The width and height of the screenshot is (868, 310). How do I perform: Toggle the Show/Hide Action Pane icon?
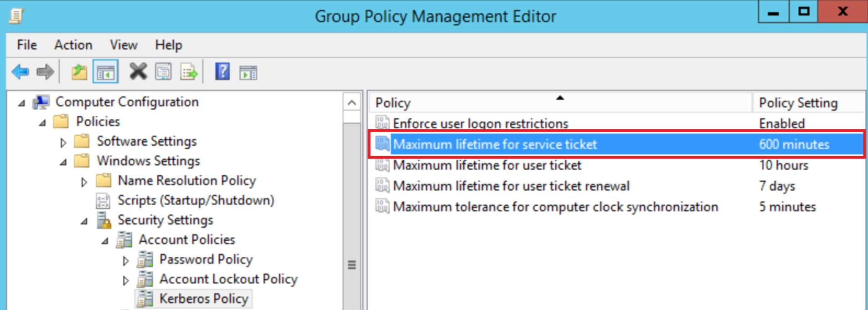(248, 72)
